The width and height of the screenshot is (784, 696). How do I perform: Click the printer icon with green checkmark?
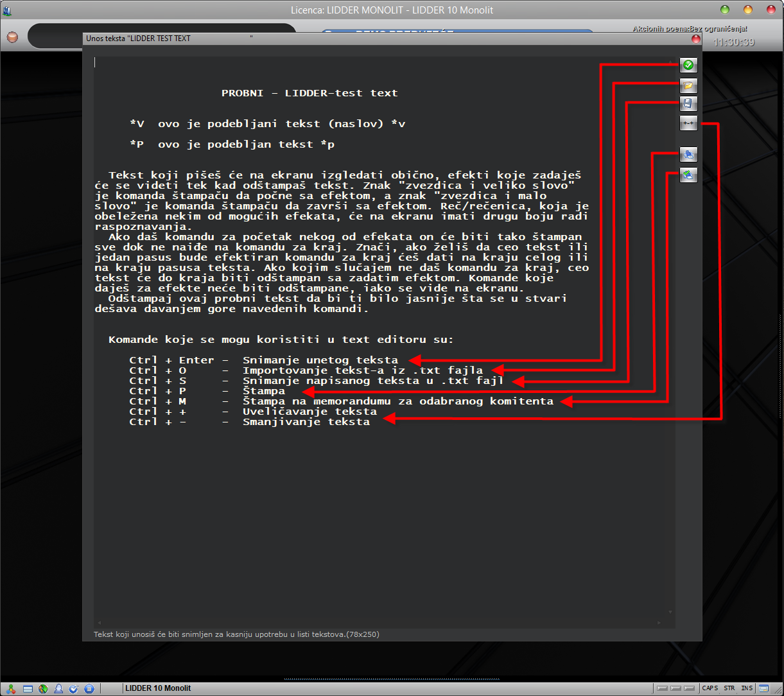(688, 175)
